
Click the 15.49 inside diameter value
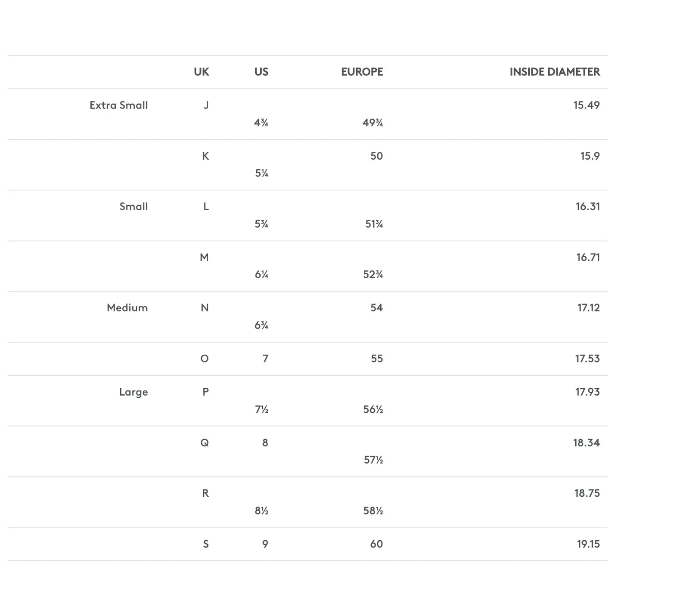click(586, 105)
